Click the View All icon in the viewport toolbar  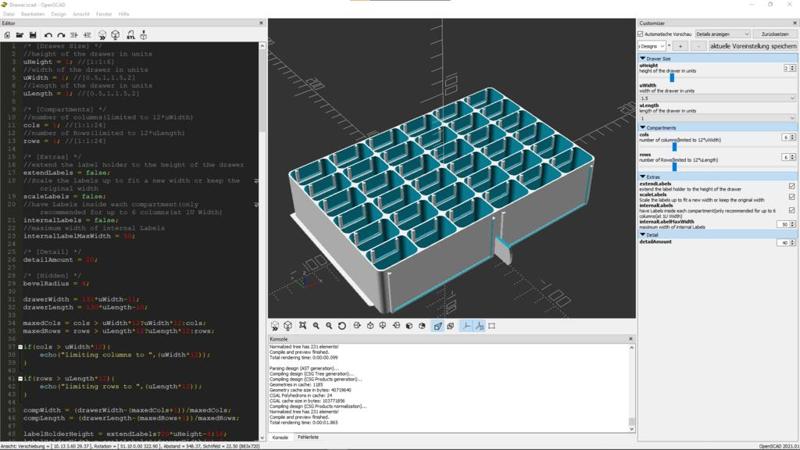tap(303, 326)
